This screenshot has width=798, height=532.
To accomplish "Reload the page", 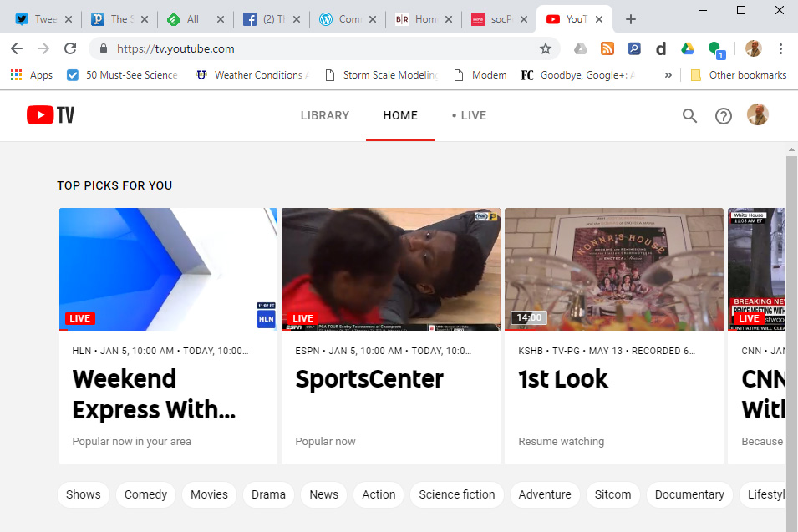I will pyautogui.click(x=70, y=48).
